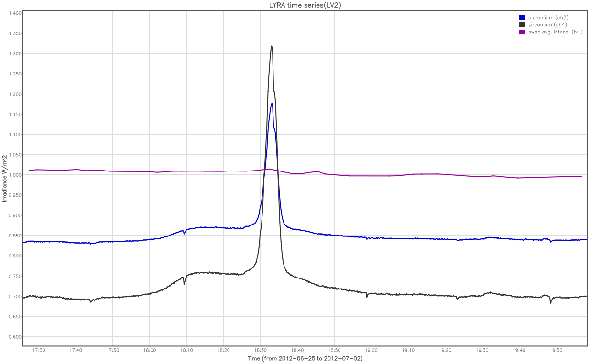Click the 19:00 x-axis tick label

[x=371, y=350]
